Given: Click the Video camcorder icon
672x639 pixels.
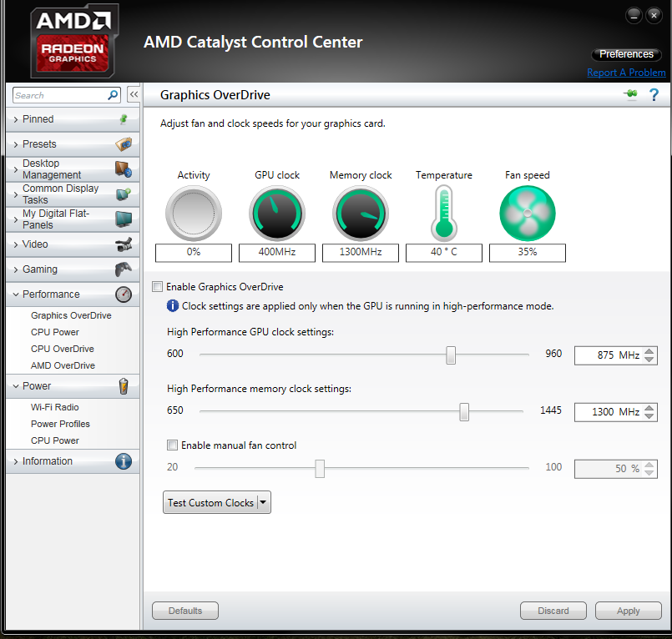Looking at the screenshot, I should click(124, 244).
